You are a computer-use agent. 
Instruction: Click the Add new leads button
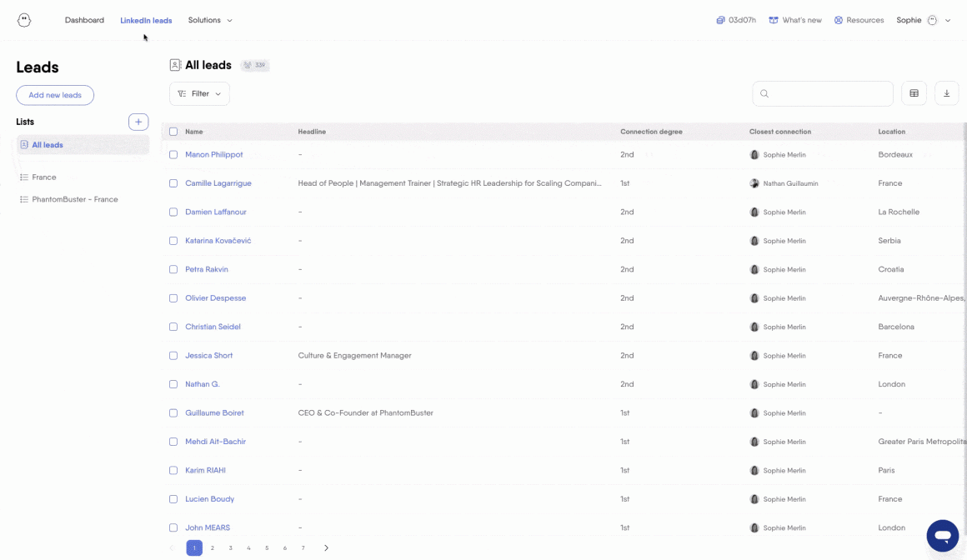click(55, 95)
